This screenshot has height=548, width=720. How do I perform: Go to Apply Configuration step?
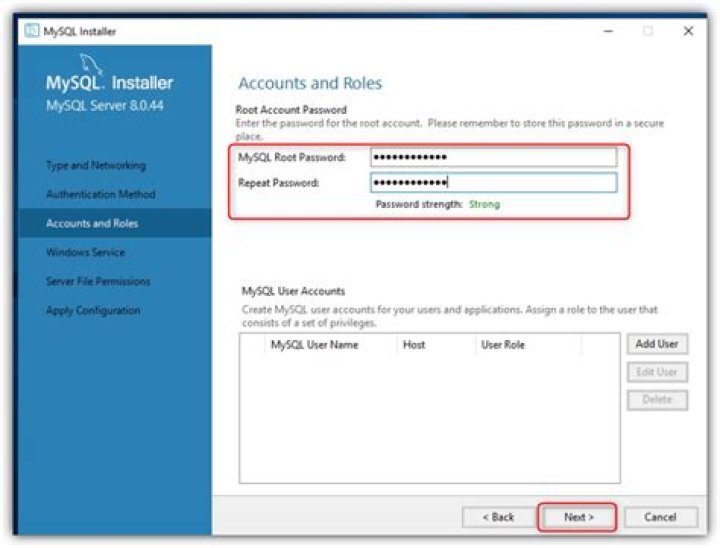click(x=93, y=311)
